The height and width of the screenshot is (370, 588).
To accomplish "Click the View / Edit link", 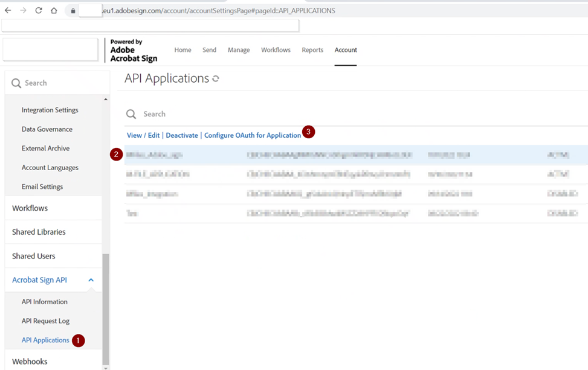I will (143, 135).
